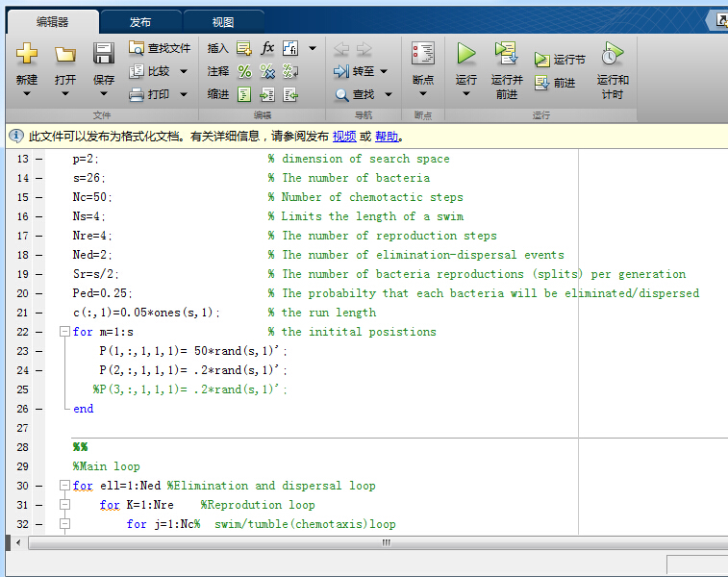
Task: Open the help (帮助) link
Action: coord(387,136)
